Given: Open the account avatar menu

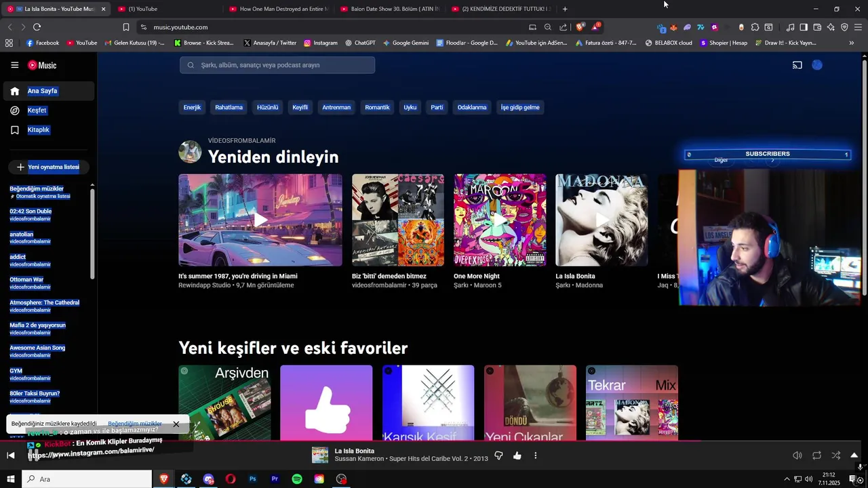Looking at the screenshot, I should pyautogui.click(x=817, y=65).
